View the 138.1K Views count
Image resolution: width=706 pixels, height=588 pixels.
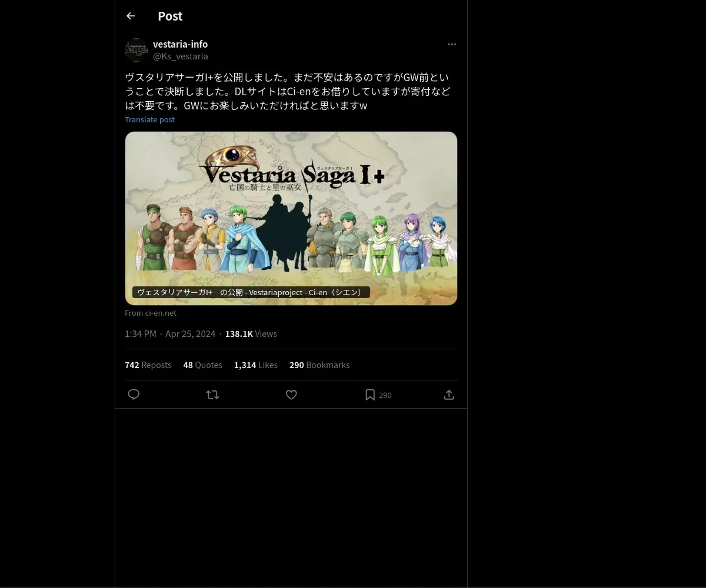pyautogui.click(x=251, y=333)
